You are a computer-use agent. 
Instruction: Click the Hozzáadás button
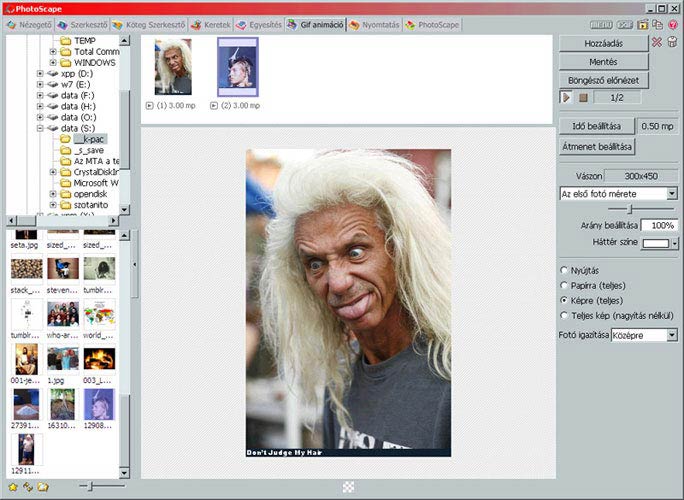[x=603, y=44]
